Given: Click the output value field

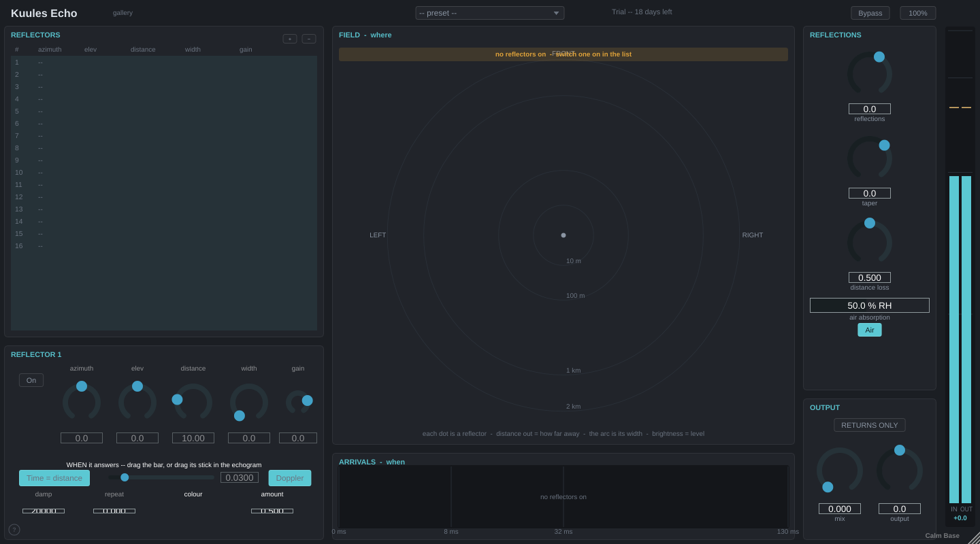Looking at the screenshot, I should pos(900,509).
